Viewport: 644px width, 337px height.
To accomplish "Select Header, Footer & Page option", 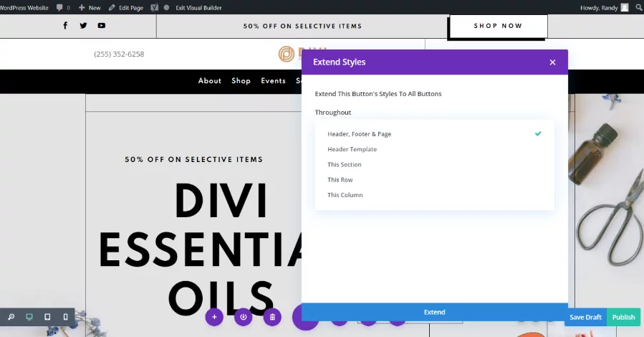I will (x=435, y=134).
